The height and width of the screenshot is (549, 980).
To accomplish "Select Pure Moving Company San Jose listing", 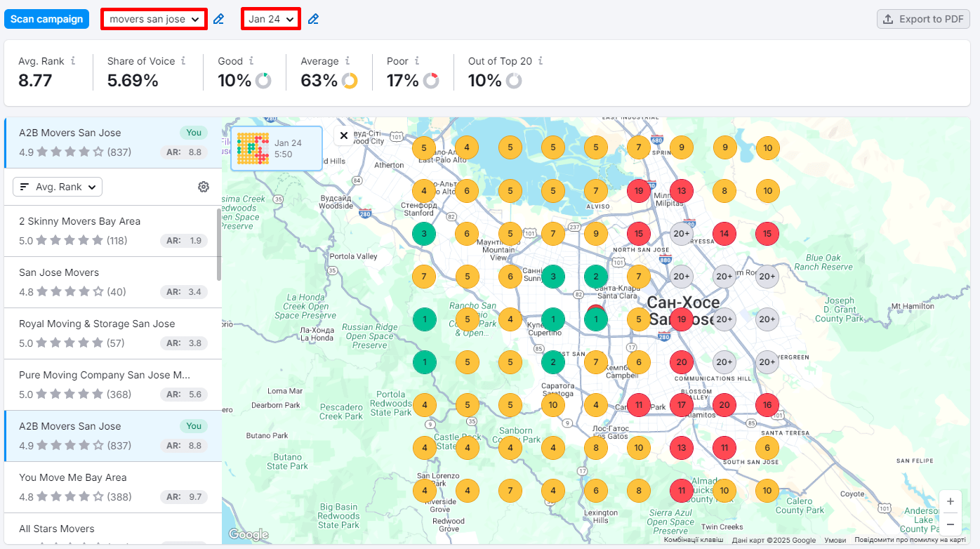I will click(x=113, y=385).
